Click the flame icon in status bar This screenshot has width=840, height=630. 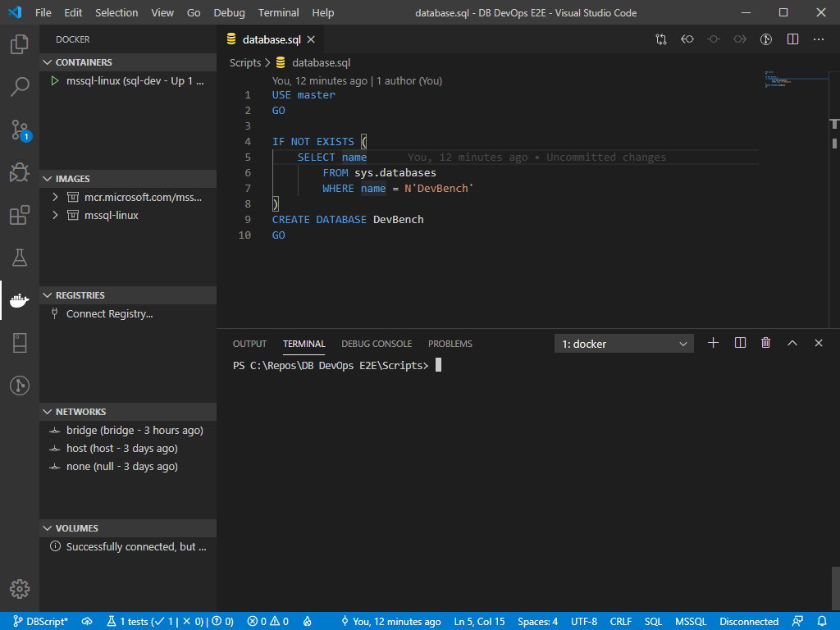point(308,622)
